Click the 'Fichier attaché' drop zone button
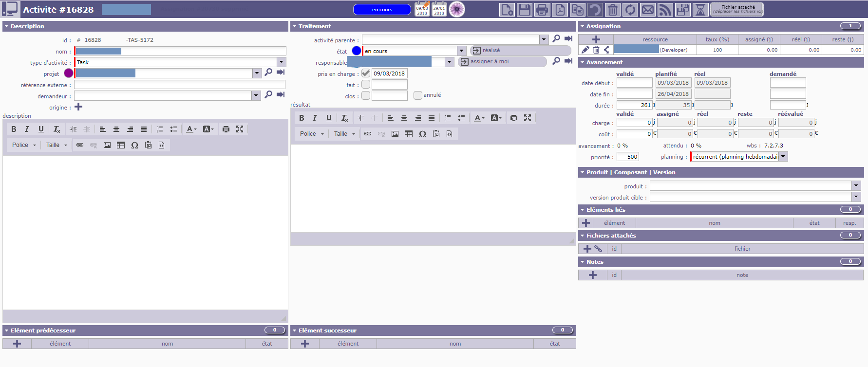The image size is (868, 367). [x=737, y=10]
